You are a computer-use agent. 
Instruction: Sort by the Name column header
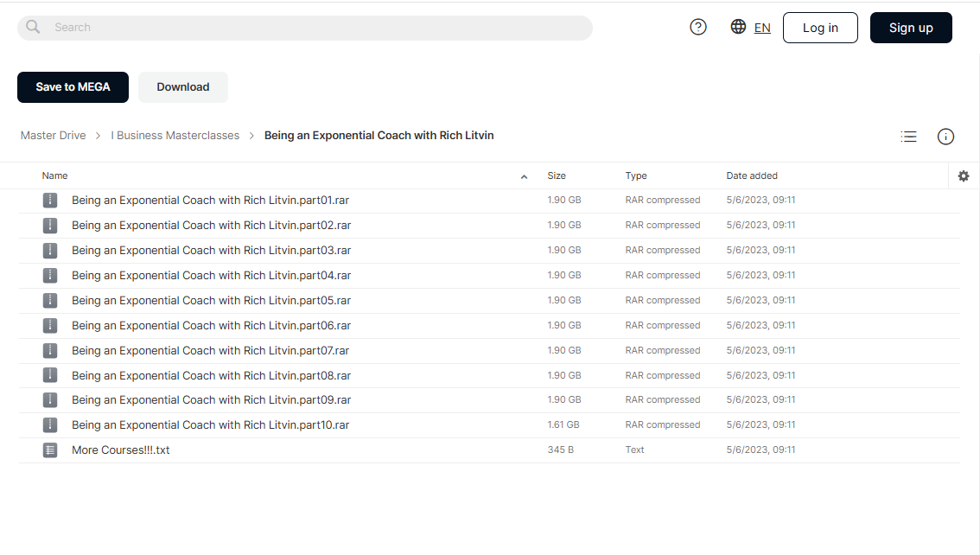[x=55, y=175]
